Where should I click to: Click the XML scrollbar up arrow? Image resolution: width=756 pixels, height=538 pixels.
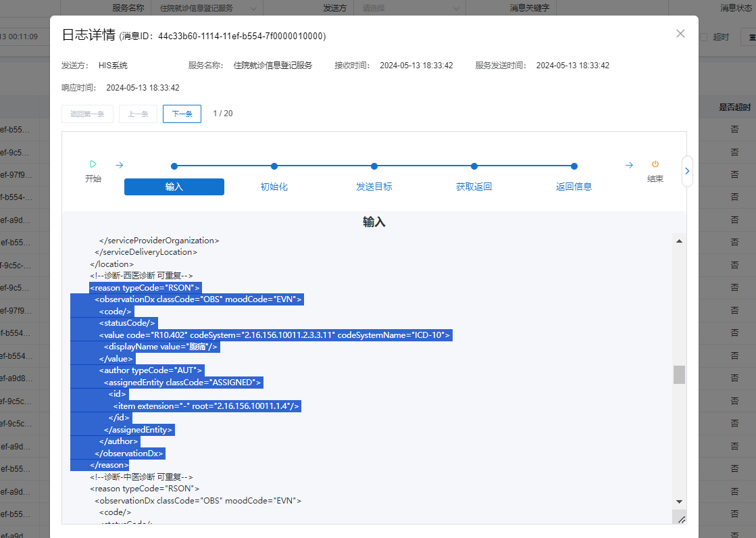click(x=679, y=241)
